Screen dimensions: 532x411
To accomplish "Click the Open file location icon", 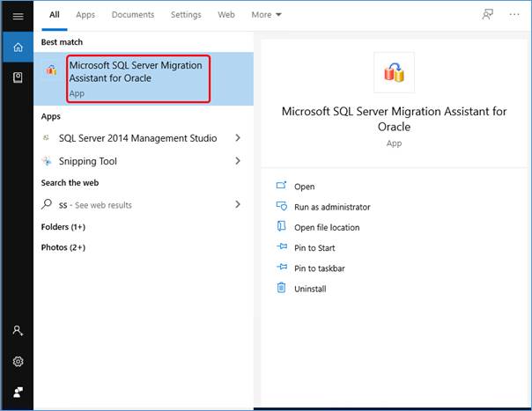I will coord(281,226).
